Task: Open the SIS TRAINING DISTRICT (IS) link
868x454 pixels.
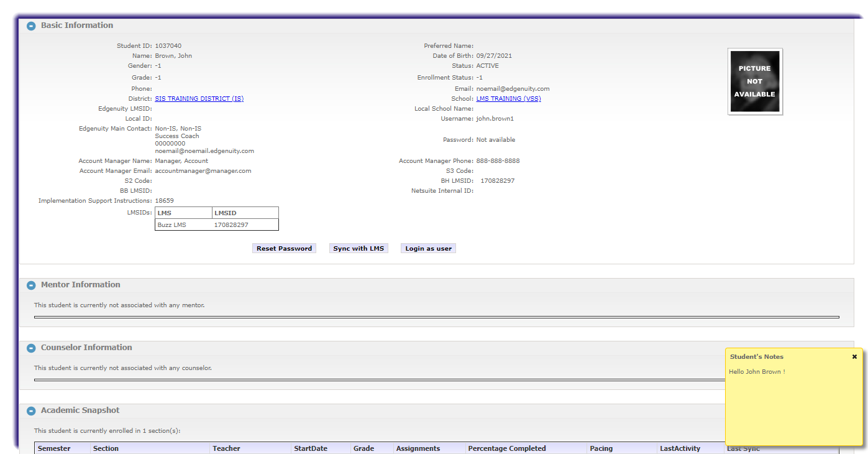Action: pos(199,99)
